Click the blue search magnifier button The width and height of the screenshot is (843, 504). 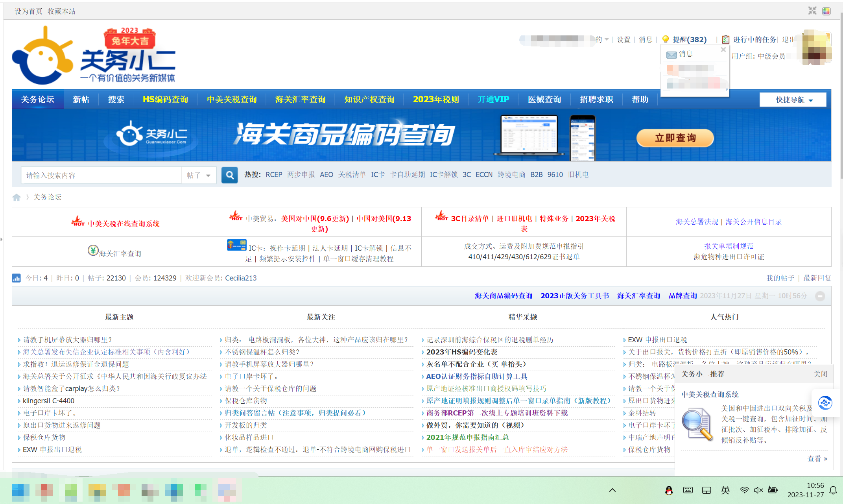point(230,175)
